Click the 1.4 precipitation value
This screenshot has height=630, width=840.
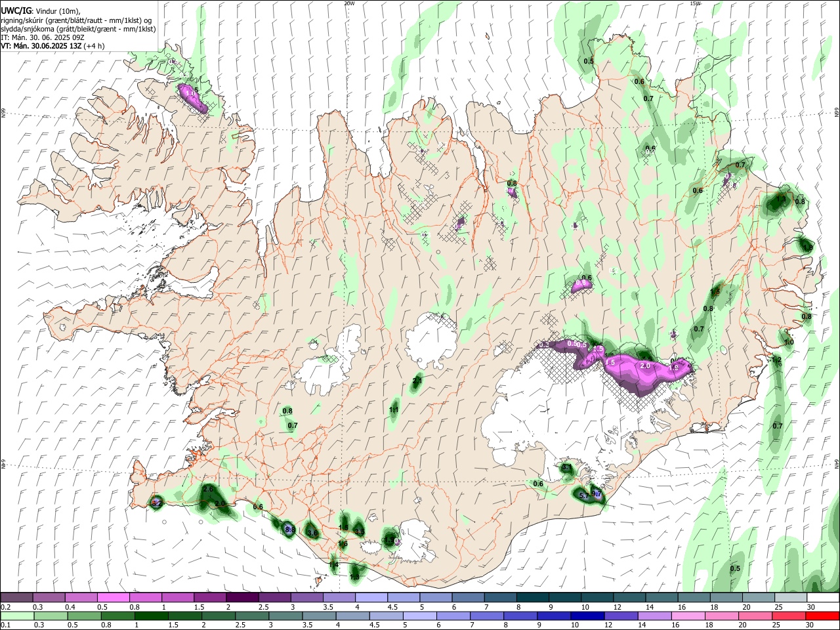coord(333,565)
